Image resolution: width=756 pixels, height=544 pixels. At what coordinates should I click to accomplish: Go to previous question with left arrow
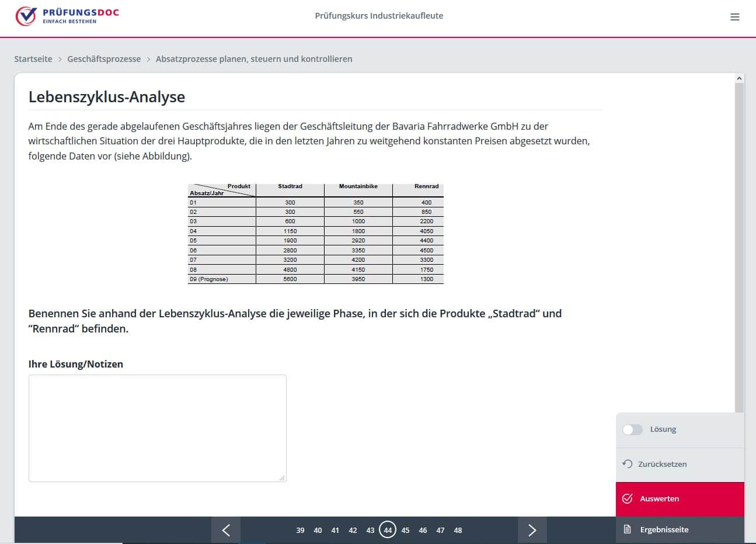[x=226, y=530]
